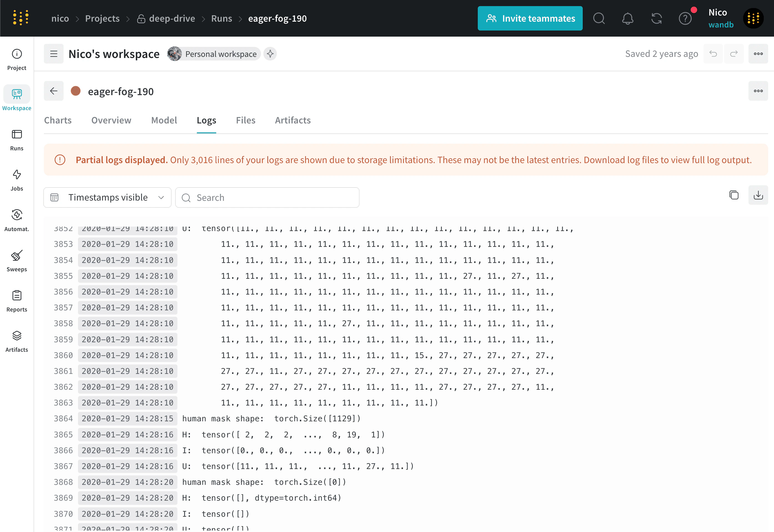
Task: Switch to the Overview tab
Action: [x=111, y=120]
